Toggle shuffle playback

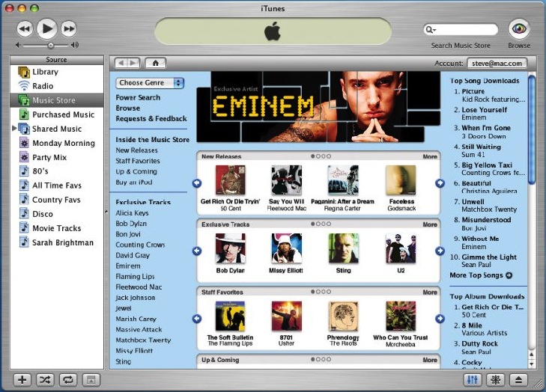45,379
